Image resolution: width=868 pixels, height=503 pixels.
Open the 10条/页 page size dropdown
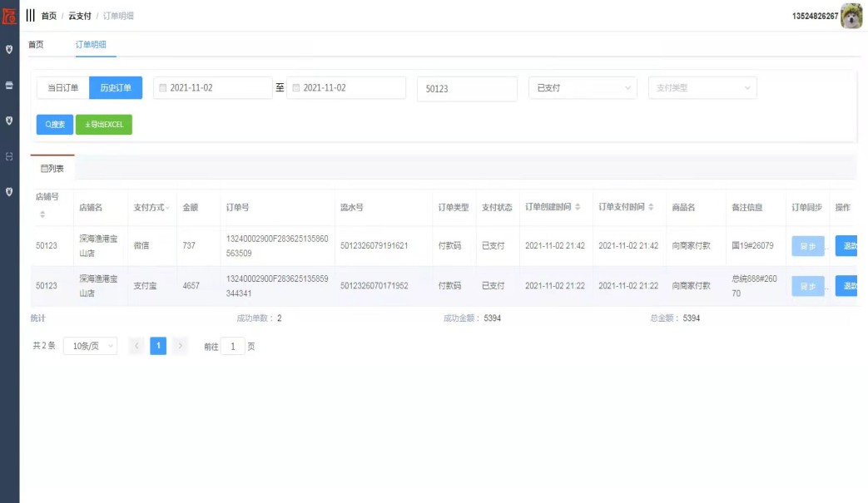(x=90, y=346)
